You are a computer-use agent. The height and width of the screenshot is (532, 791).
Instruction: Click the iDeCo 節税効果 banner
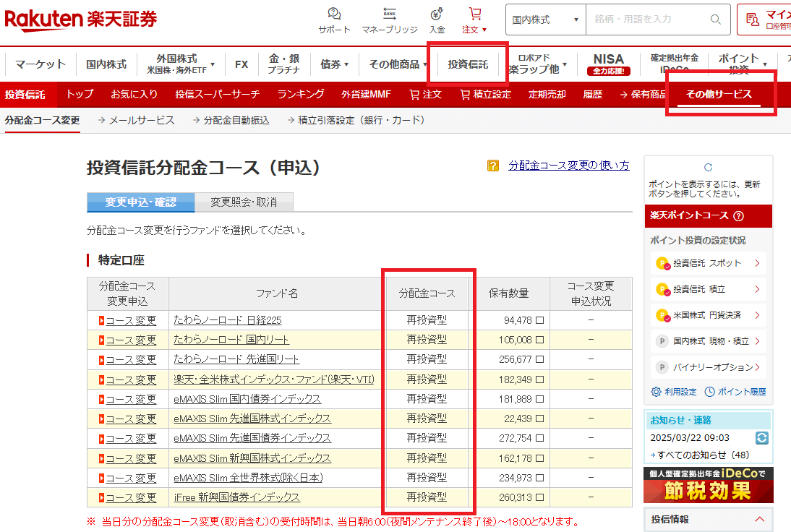pos(709,485)
